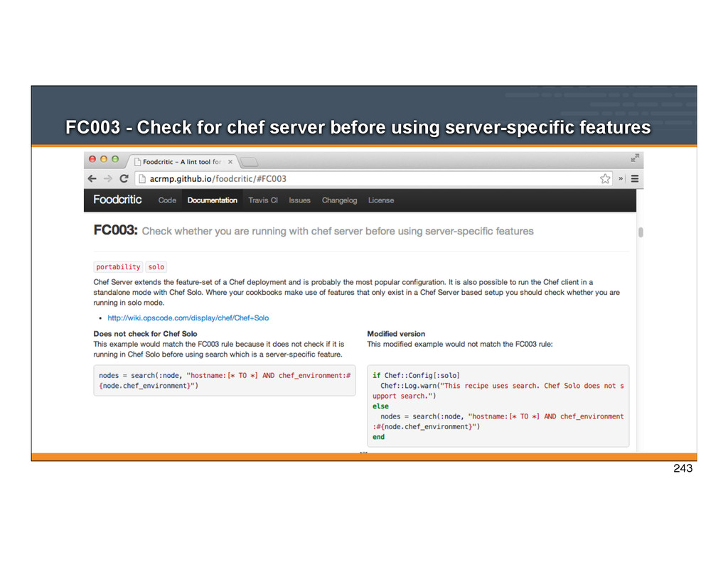
Task: Open a new tab button
Action: coord(249,162)
